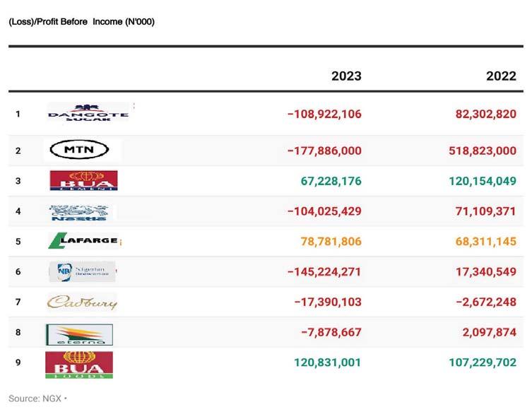Click the value -7,878,667

(x=331, y=332)
